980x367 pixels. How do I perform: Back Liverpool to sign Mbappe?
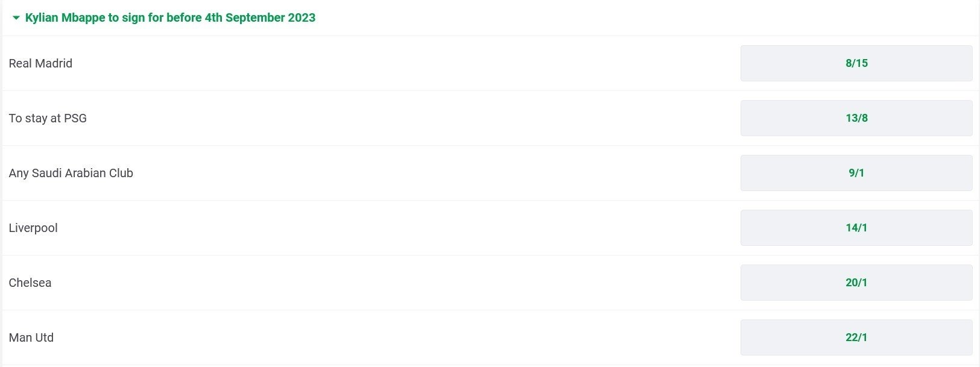click(x=856, y=228)
